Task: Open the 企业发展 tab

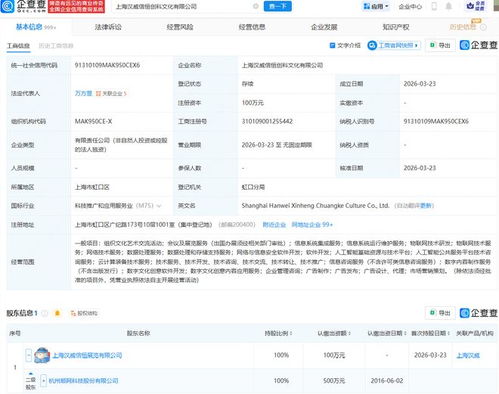Action: 324,27
